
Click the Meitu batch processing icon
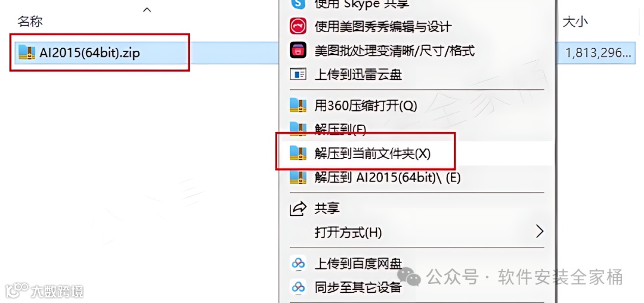(298, 51)
